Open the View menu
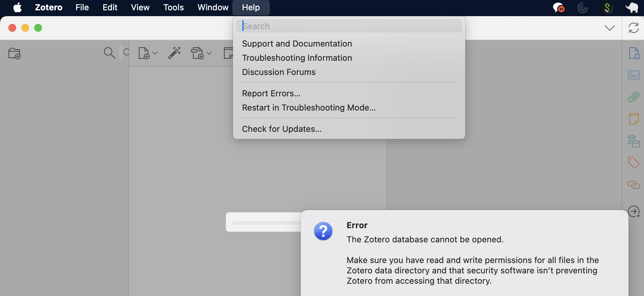 pos(140,7)
